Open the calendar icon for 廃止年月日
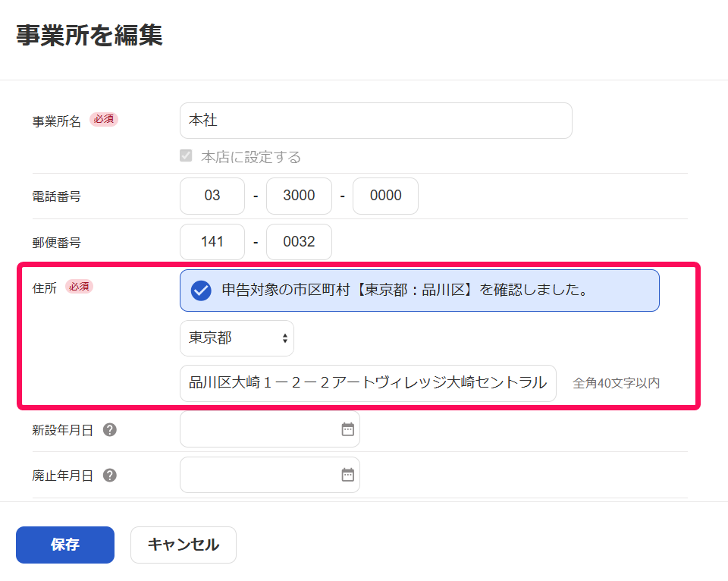This screenshot has height=581, width=728. [x=348, y=475]
